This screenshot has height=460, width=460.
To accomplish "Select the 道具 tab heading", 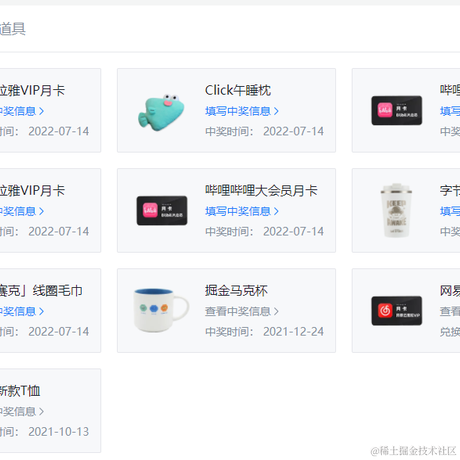I will (13, 29).
